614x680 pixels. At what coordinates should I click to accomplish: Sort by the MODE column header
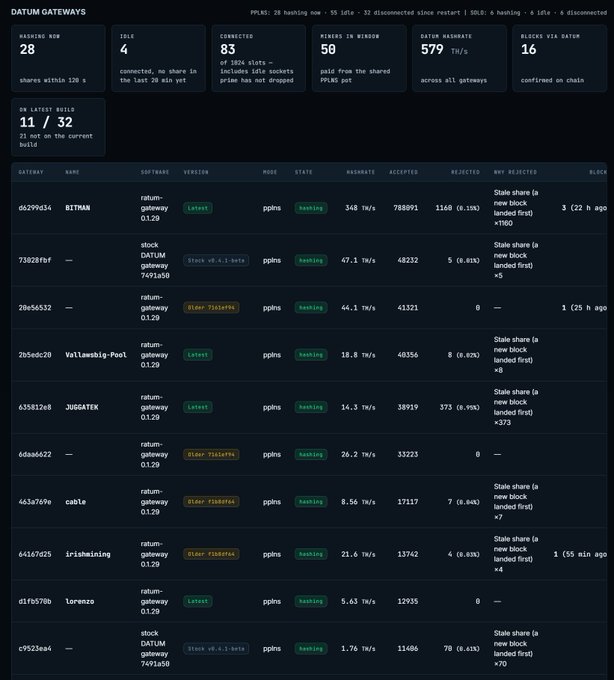270,172
